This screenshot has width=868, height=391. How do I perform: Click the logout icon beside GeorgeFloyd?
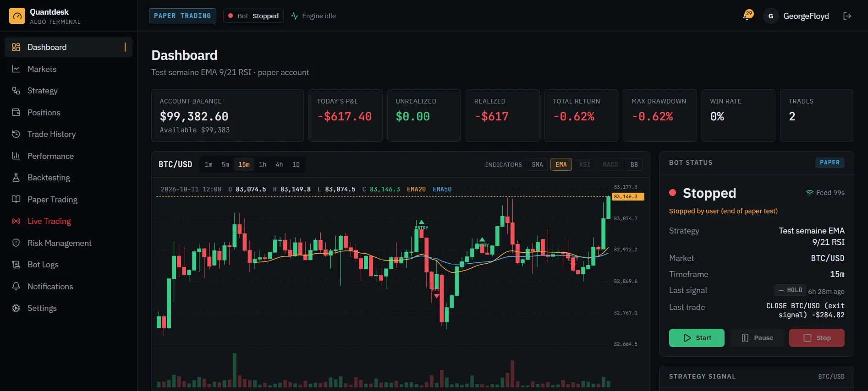pos(847,16)
